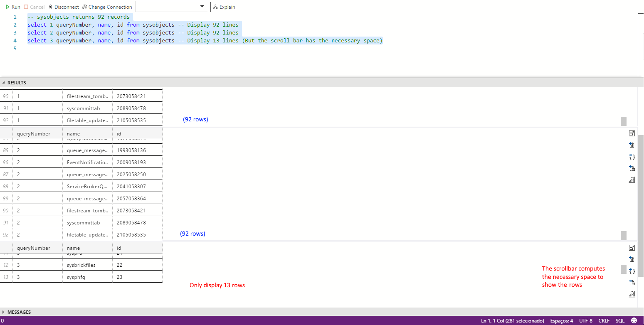
Task: Save query 3 results as Excel
Action: pyautogui.click(x=632, y=283)
